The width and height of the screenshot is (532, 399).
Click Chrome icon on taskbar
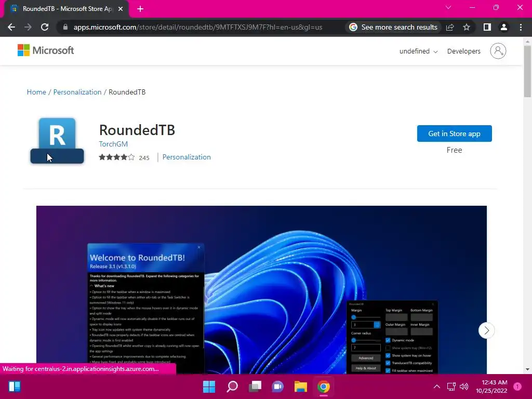pos(324,387)
